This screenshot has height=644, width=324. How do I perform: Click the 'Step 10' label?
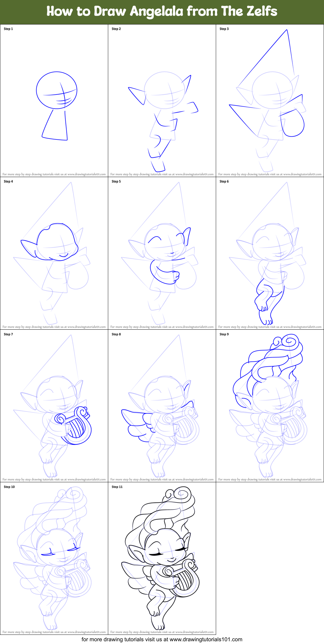click(x=9, y=487)
